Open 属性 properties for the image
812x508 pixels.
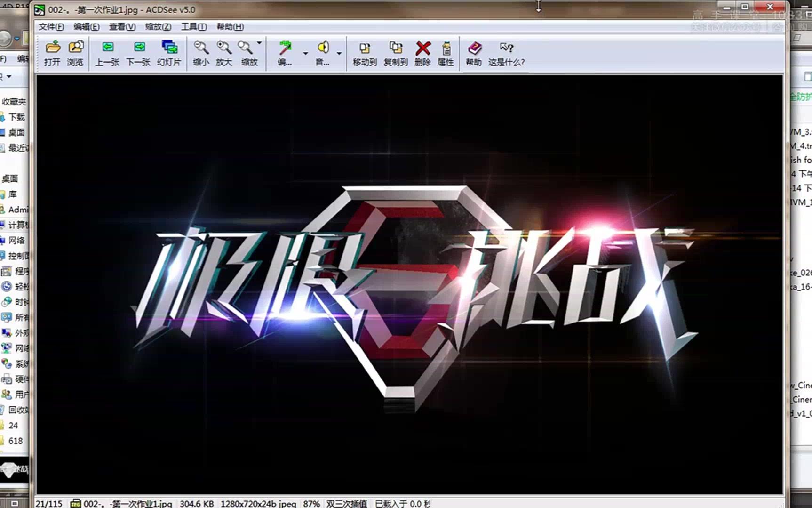click(x=446, y=48)
